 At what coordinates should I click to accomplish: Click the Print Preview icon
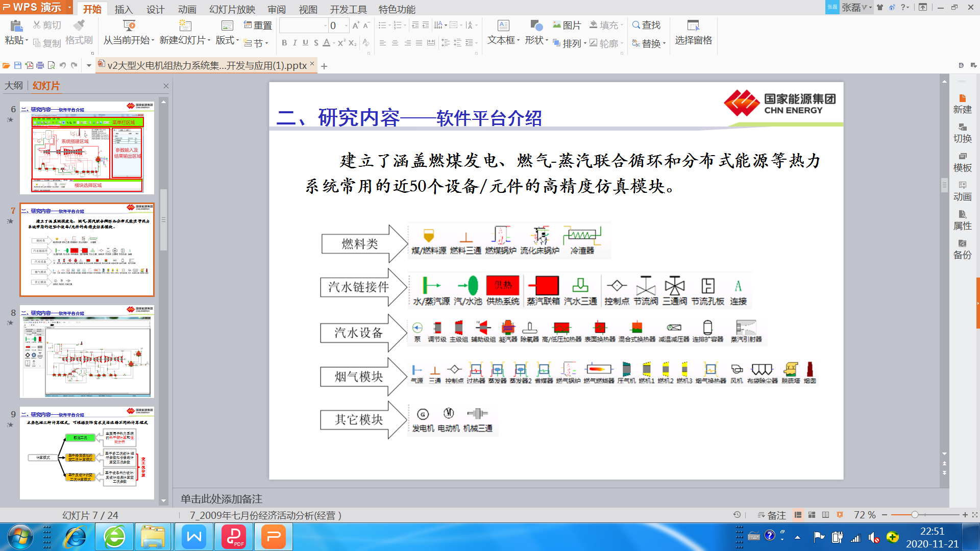pyautogui.click(x=51, y=65)
